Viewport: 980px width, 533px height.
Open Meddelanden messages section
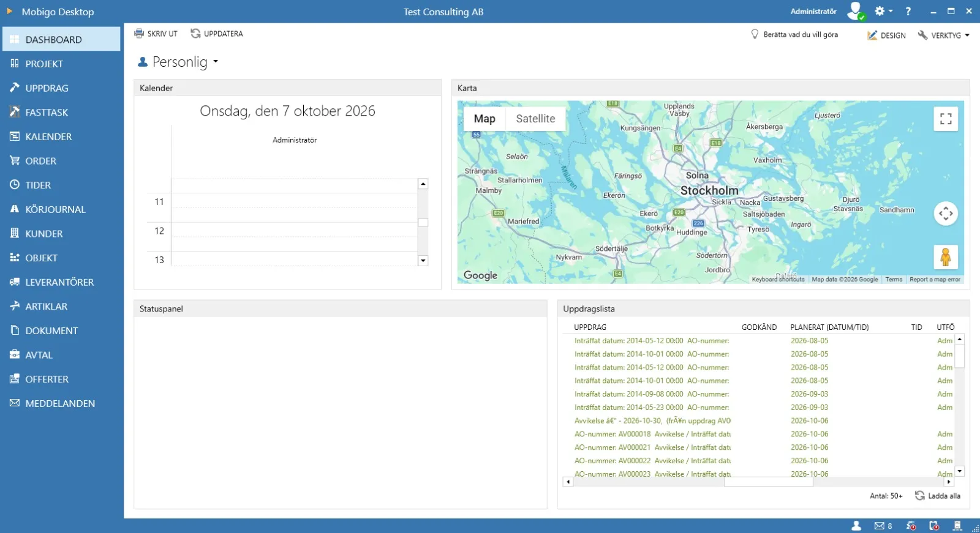(x=61, y=403)
